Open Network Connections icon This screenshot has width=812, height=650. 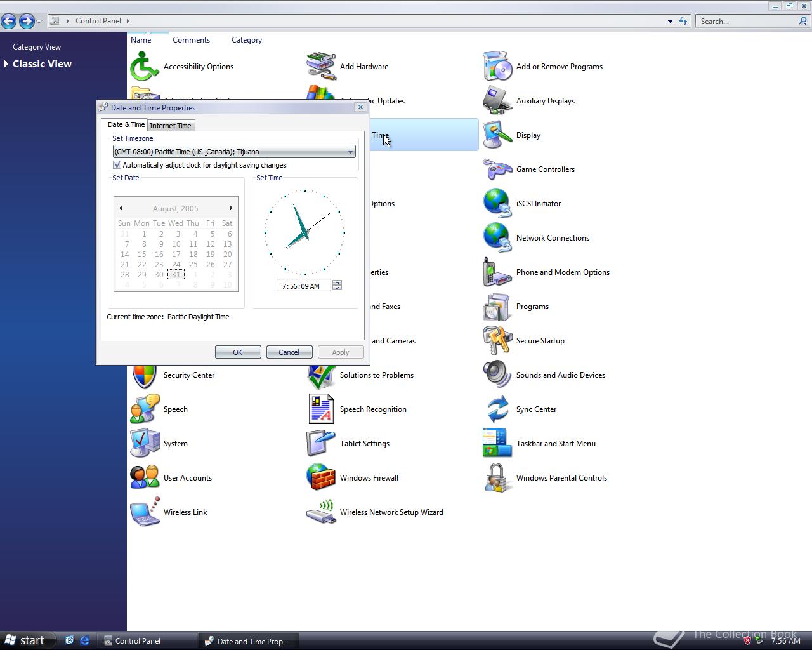click(497, 238)
